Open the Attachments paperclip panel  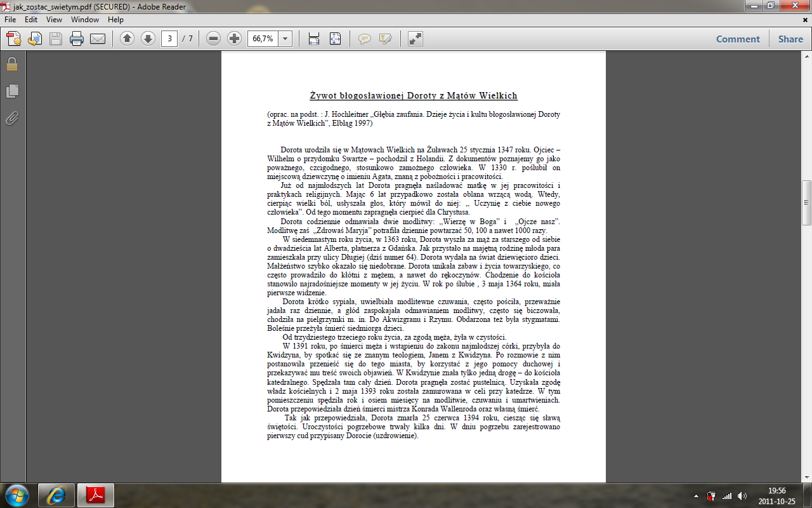(12, 119)
